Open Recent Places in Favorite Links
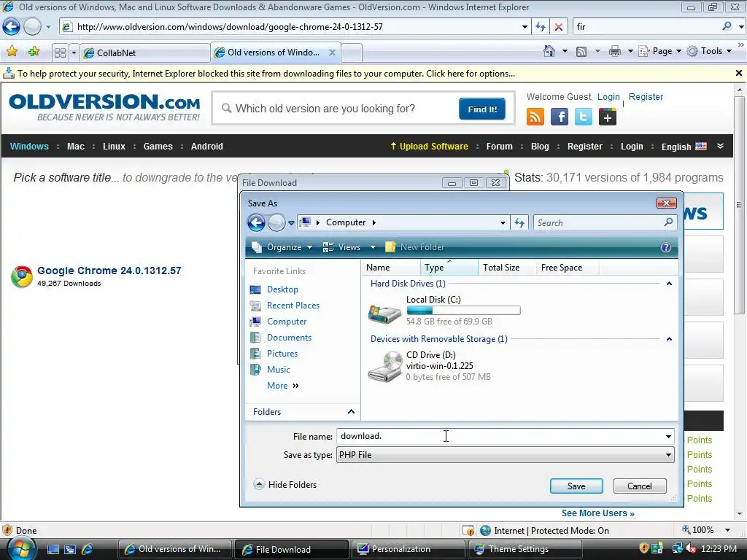 click(285, 306)
